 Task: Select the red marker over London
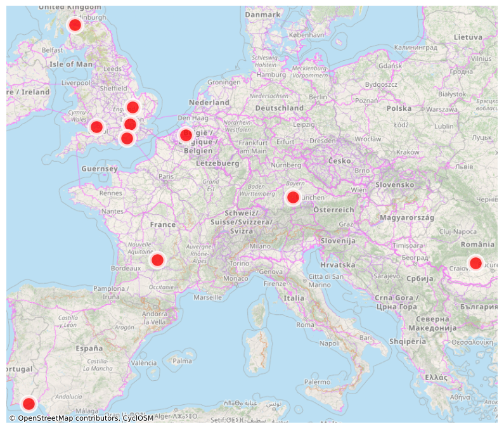tap(130, 124)
